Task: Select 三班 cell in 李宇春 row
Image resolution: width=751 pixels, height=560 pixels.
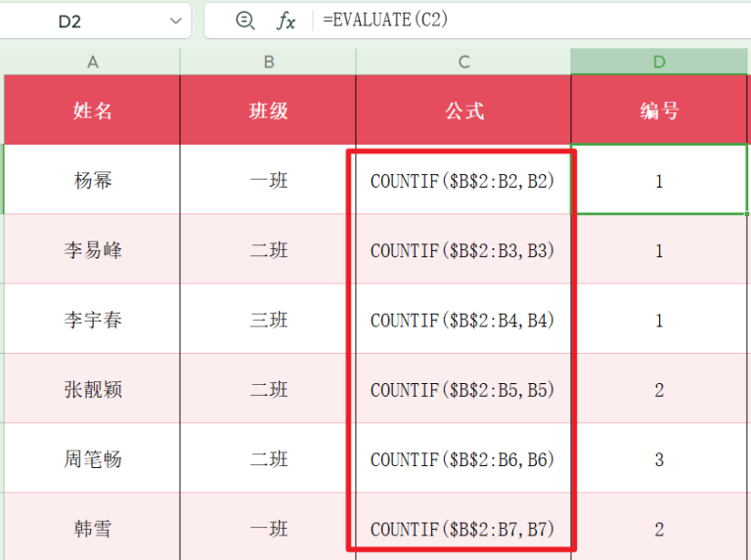Action: tap(268, 321)
